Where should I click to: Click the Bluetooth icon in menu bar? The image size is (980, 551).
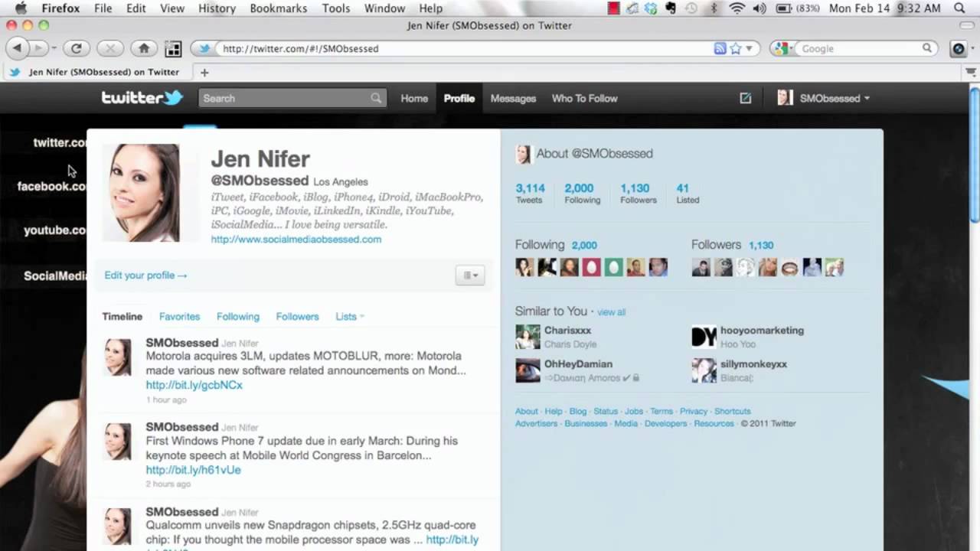(714, 8)
